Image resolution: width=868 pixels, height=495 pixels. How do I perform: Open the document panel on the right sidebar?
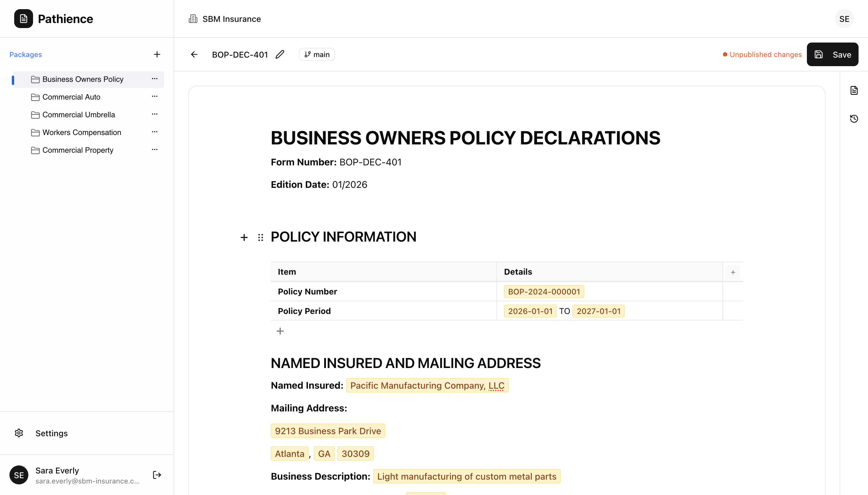tap(854, 90)
